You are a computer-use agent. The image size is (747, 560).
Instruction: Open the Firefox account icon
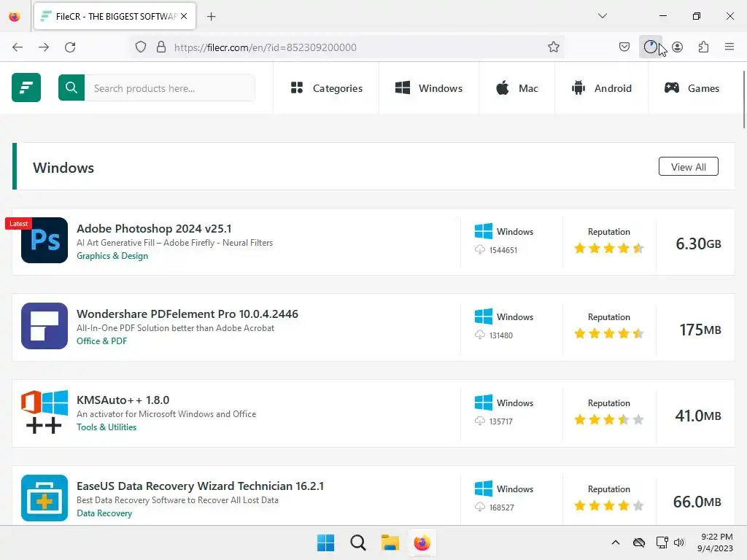(x=678, y=47)
